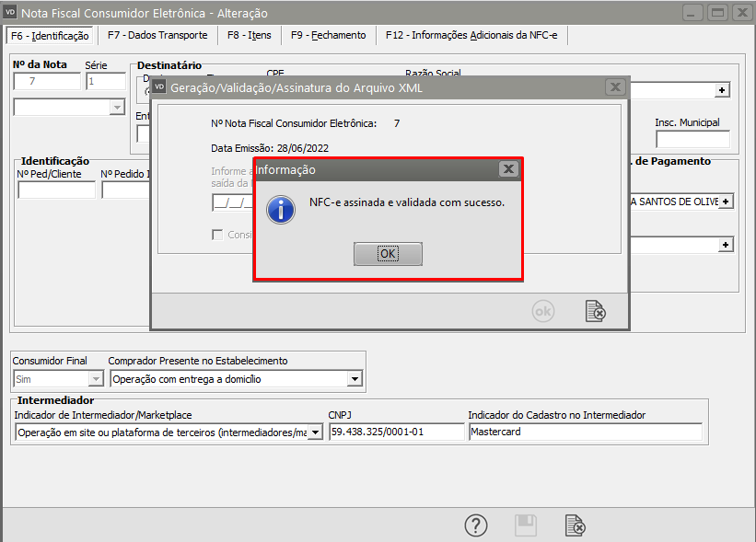Image resolution: width=756 pixels, height=542 pixels.
Task: Click the Série input field
Action: 106,81
